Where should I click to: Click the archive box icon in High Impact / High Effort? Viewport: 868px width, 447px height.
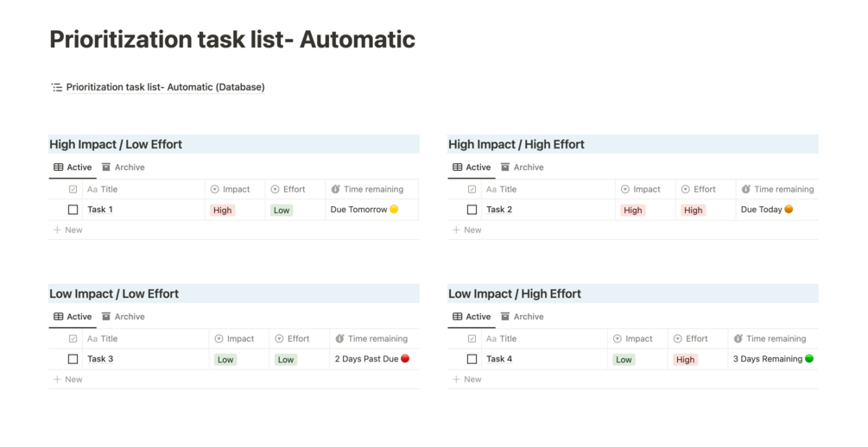[x=505, y=167]
